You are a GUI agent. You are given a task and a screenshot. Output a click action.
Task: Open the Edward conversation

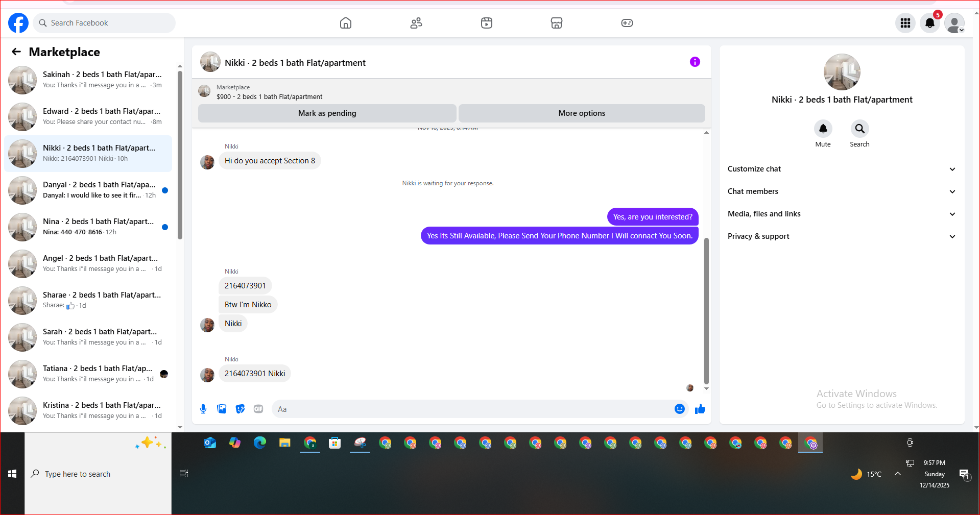(x=88, y=116)
